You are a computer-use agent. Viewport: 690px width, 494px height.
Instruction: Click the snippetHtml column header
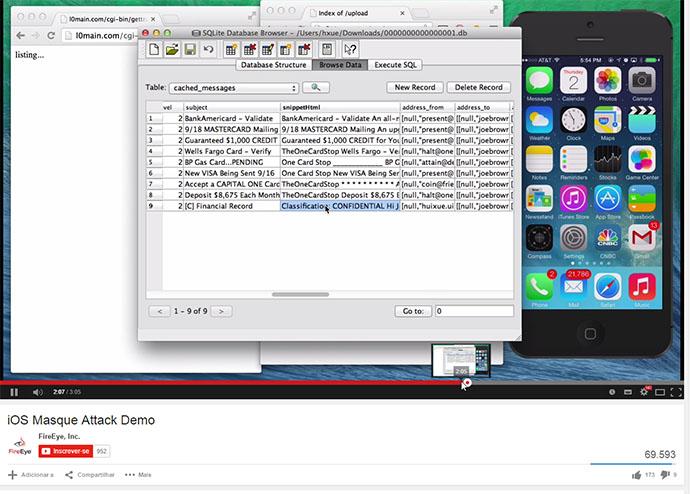[340, 107]
